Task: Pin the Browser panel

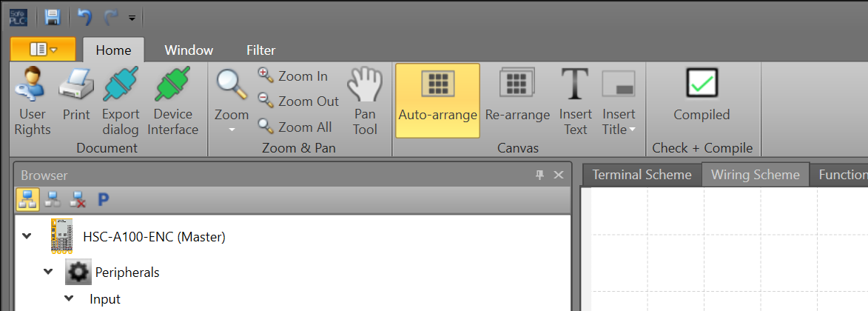Action: coord(539,175)
